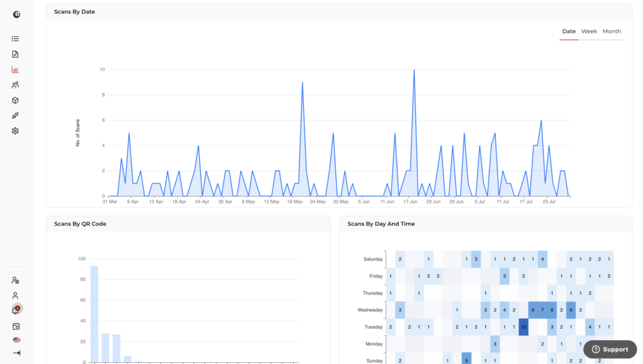Image resolution: width=643 pixels, height=364 pixels.
Task: Click the question mark in Support button
Action: [596, 349]
